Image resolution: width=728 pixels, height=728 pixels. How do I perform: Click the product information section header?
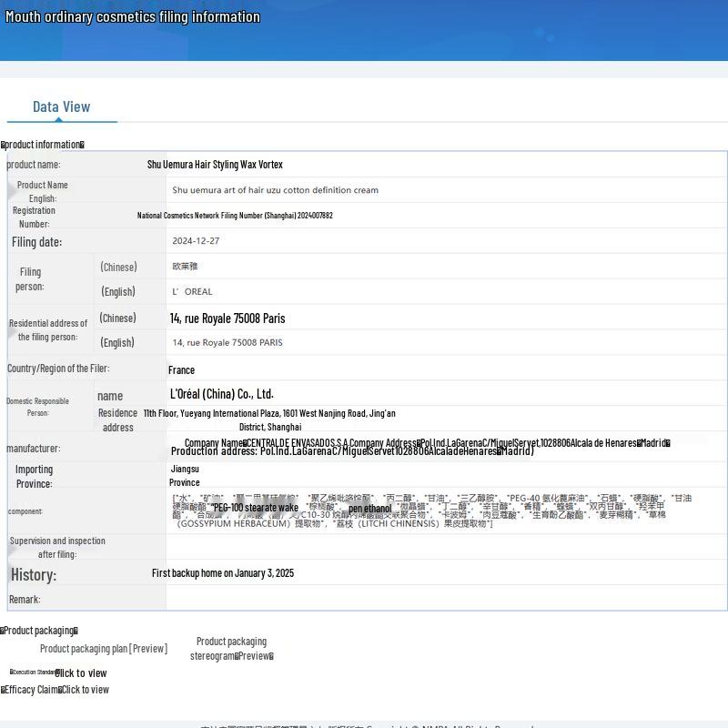pos(43,145)
